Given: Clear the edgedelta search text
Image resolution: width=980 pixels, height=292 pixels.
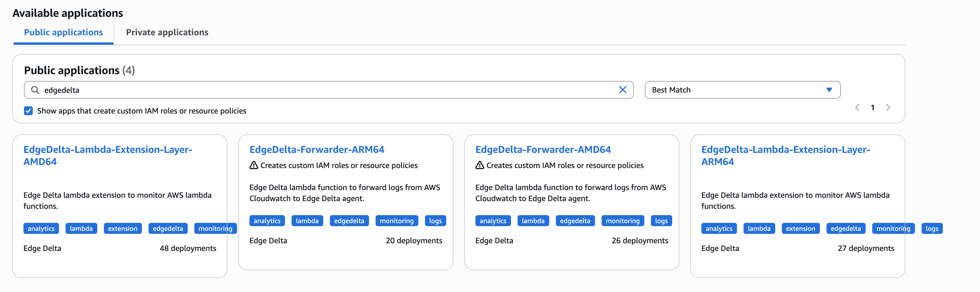Looking at the screenshot, I should pyautogui.click(x=622, y=90).
